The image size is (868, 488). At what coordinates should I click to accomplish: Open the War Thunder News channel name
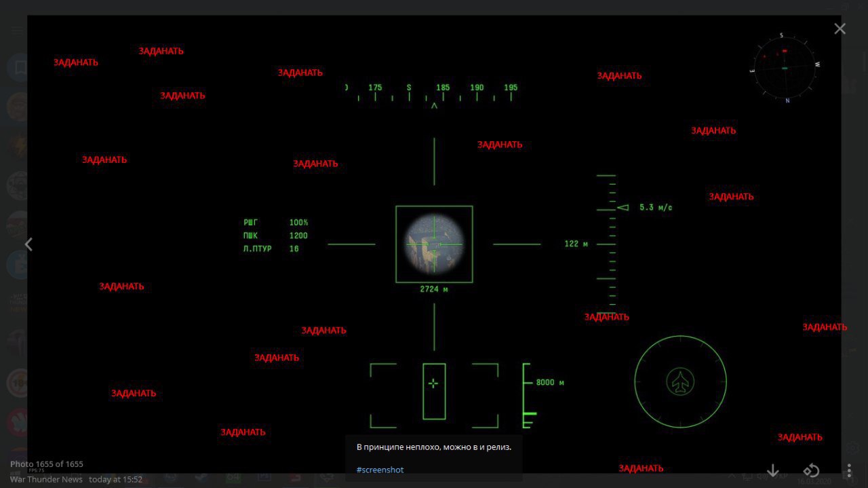(x=46, y=479)
